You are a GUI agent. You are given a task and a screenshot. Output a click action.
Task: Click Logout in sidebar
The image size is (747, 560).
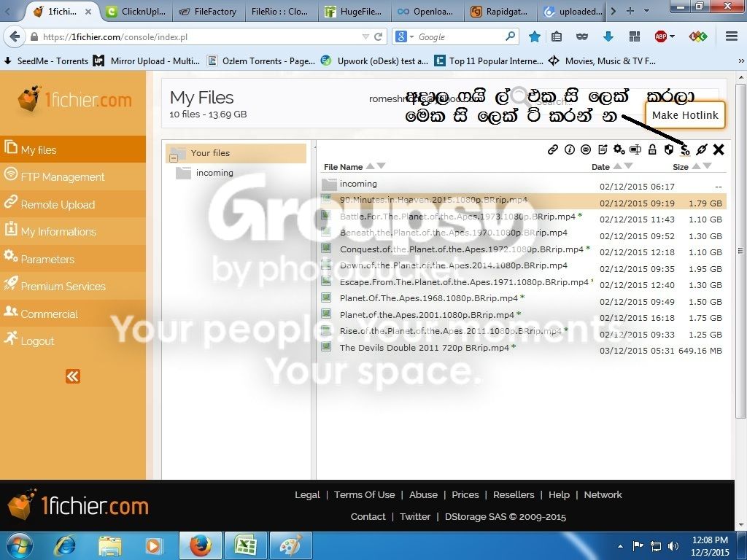pos(73,341)
